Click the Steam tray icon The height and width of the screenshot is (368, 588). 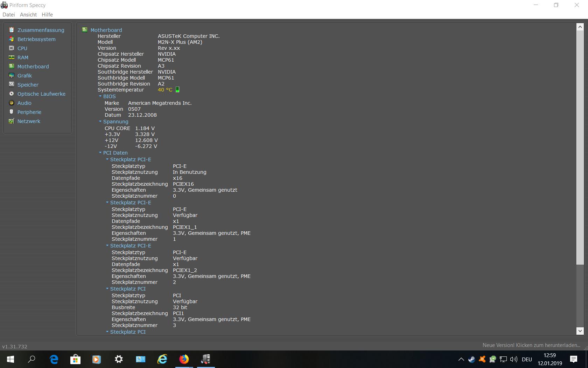(471, 359)
